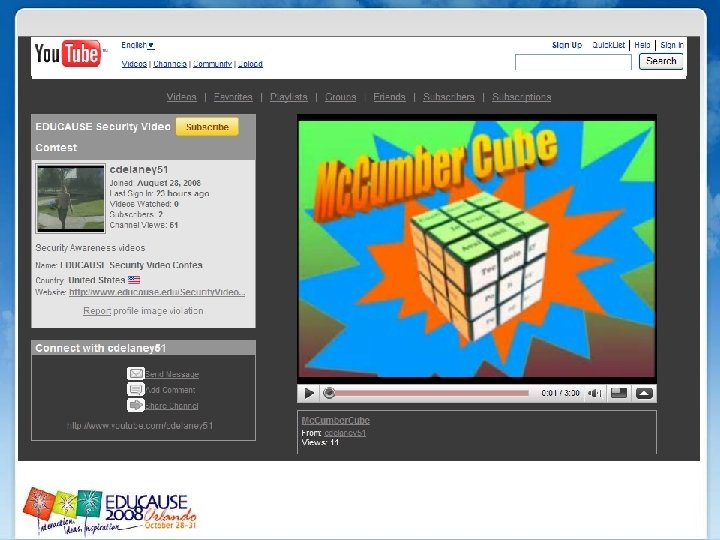This screenshot has height=540, width=720.
Task: Click the video seek handle
Action: [x=329, y=393]
